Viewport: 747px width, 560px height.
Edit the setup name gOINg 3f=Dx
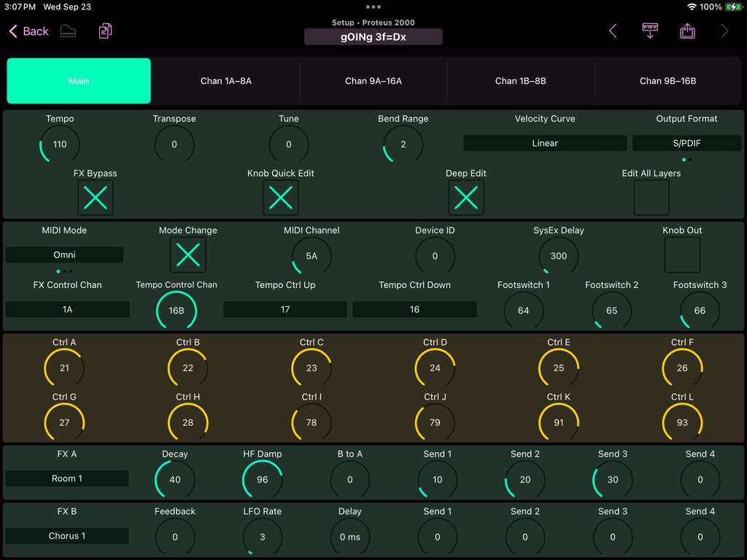pos(373,36)
